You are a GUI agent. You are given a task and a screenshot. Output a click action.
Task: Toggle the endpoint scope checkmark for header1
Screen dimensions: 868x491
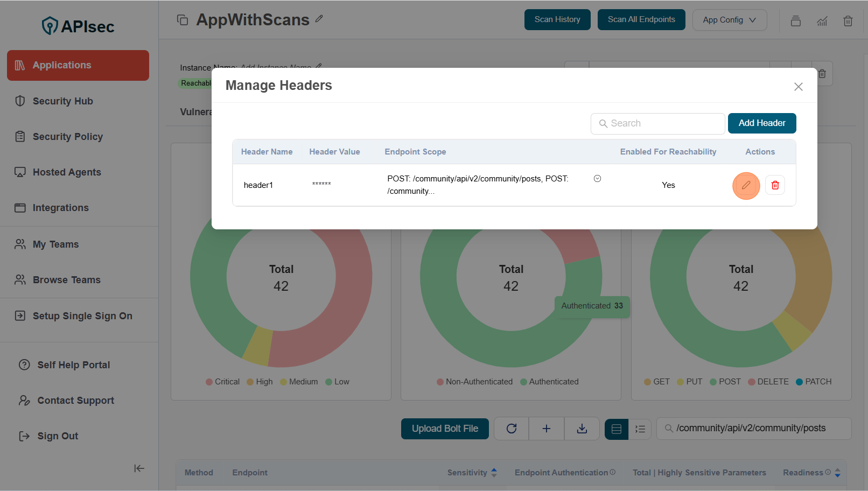pyautogui.click(x=597, y=178)
